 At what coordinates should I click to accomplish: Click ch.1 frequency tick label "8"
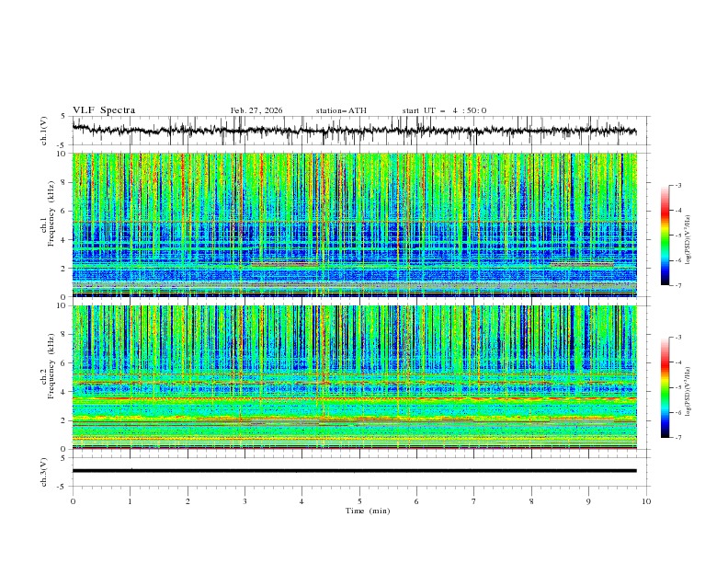pos(65,182)
